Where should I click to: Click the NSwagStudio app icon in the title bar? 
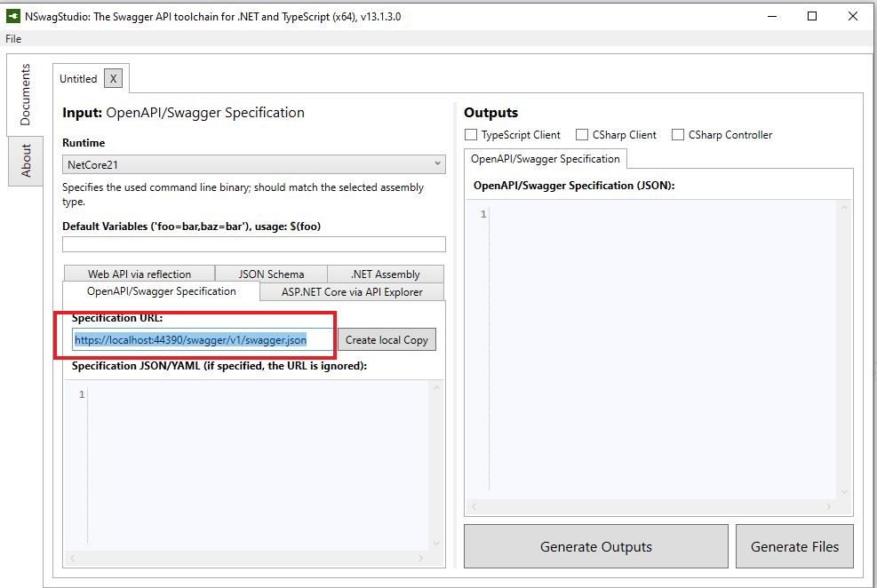pyautogui.click(x=12, y=14)
